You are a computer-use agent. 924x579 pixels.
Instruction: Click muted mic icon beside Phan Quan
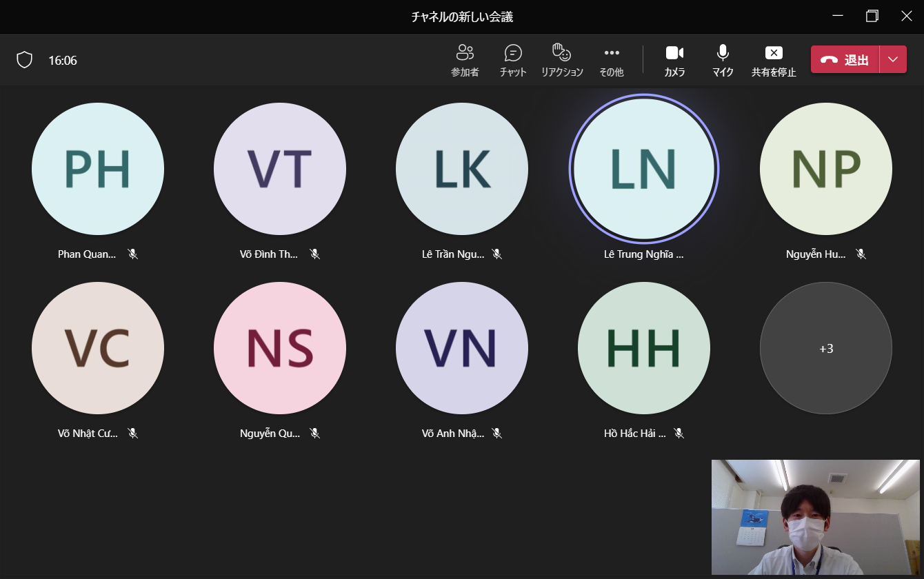tap(133, 254)
